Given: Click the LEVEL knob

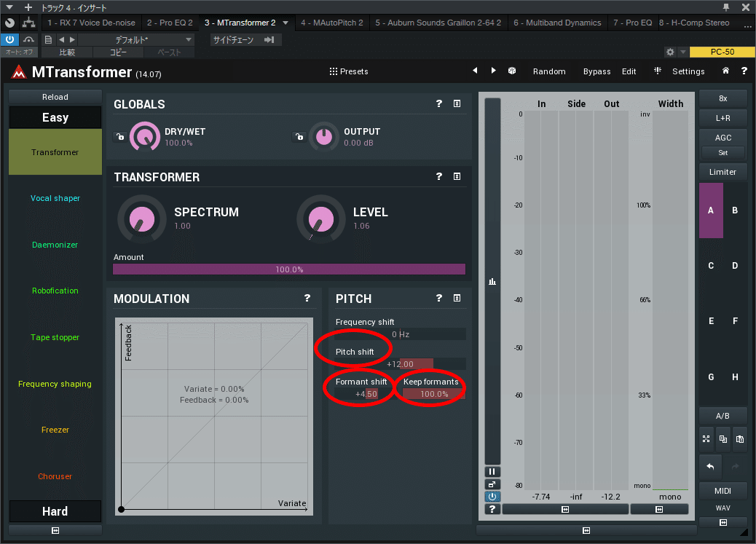Looking at the screenshot, I should click(321, 218).
